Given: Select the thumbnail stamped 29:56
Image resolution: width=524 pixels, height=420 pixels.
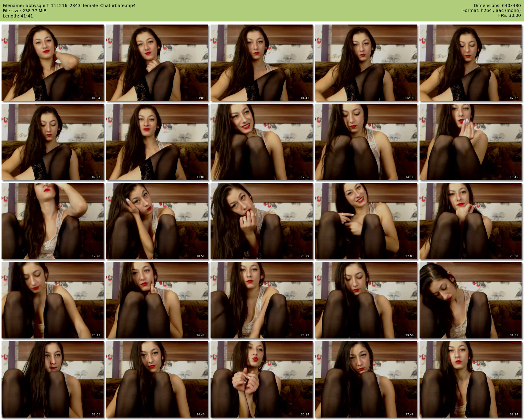Looking at the screenshot, I should (366, 300).
